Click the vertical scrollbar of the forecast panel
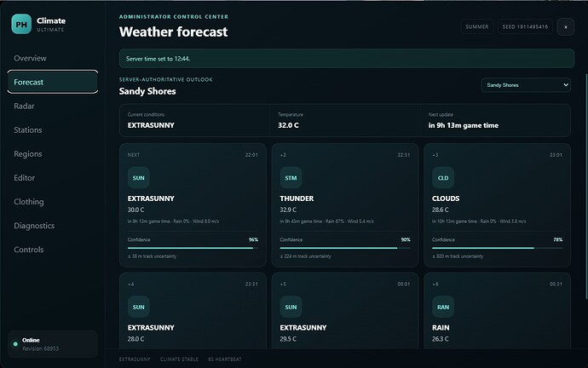Screen dimensions: 588x368 [x=585, y=187]
